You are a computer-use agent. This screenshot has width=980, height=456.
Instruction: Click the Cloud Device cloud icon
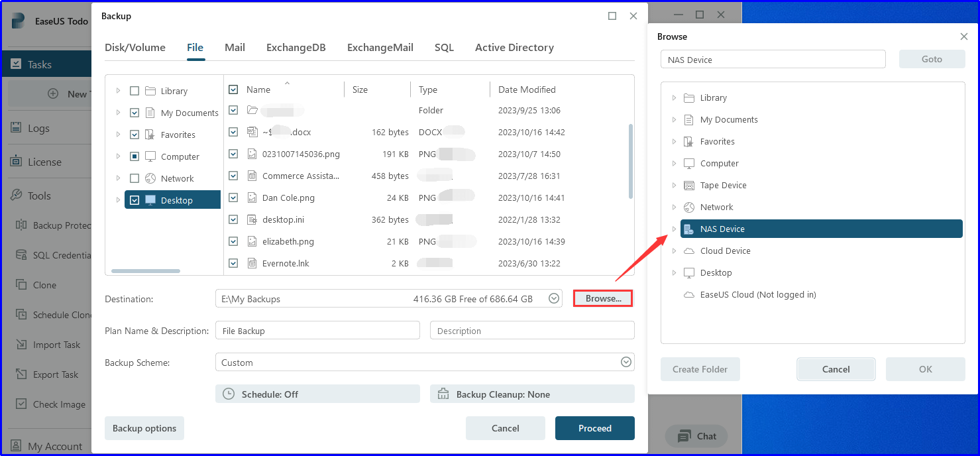click(689, 251)
